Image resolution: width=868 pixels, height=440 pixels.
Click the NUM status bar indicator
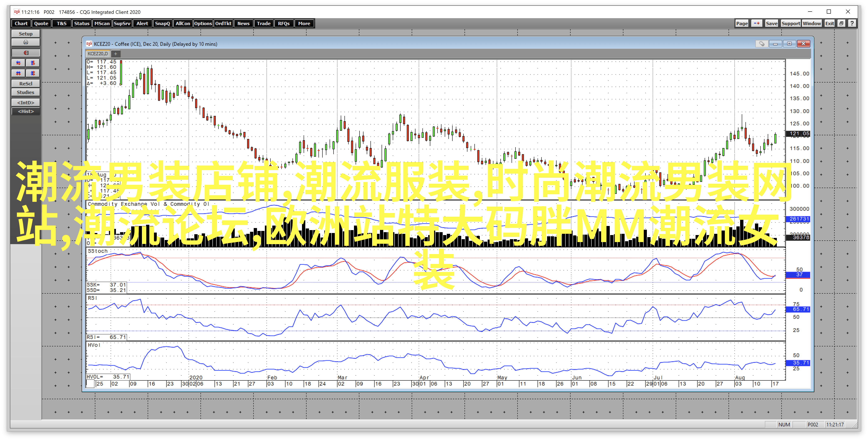784,425
